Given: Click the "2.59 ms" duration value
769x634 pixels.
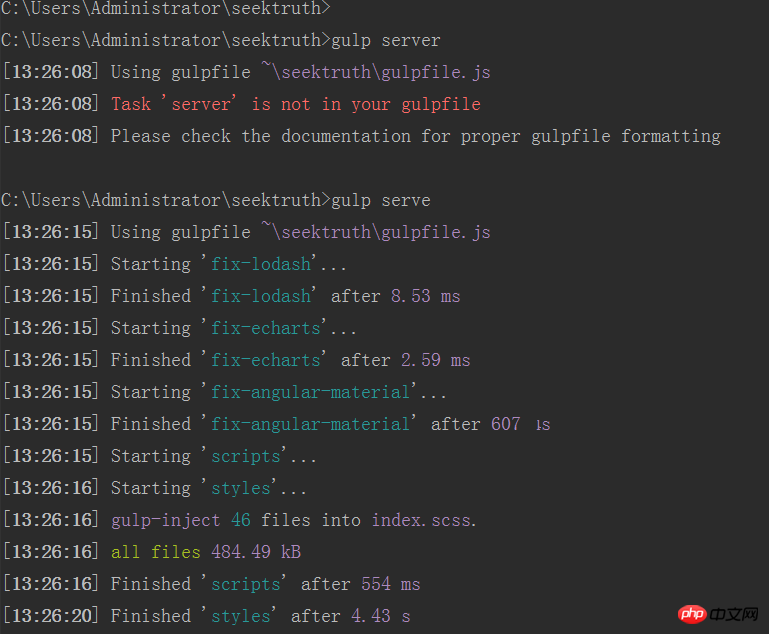Looking at the screenshot, I should click(x=435, y=360).
